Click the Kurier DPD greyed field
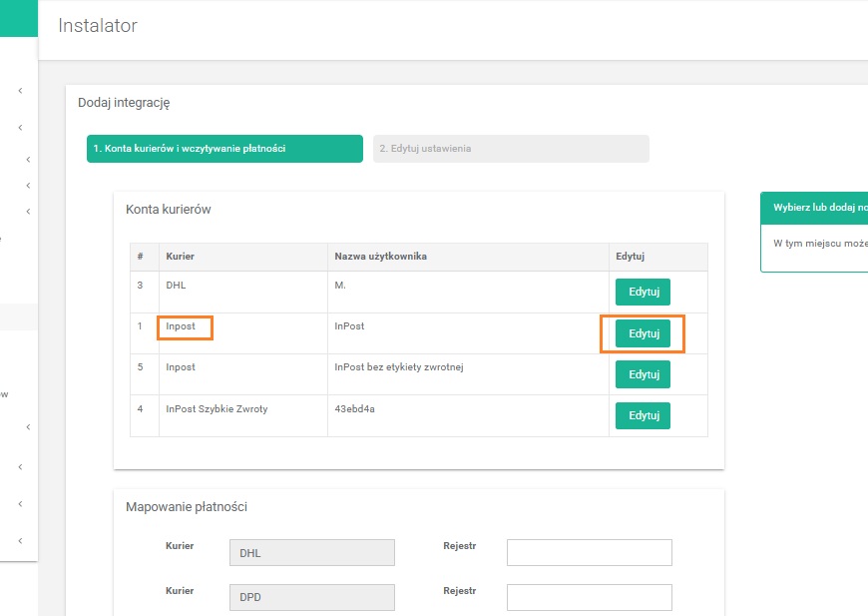The image size is (868, 616). (311, 597)
